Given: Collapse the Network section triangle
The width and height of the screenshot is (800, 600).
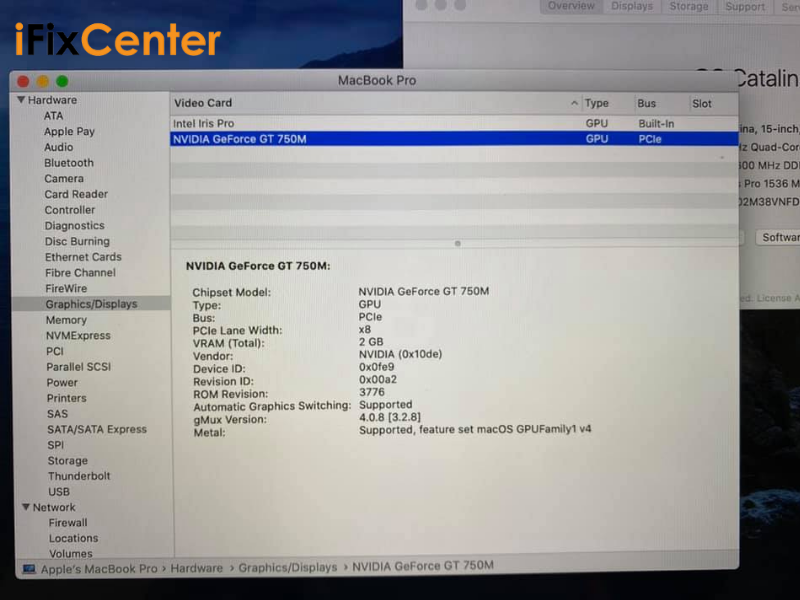Looking at the screenshot, I should (x=26, y=507).
